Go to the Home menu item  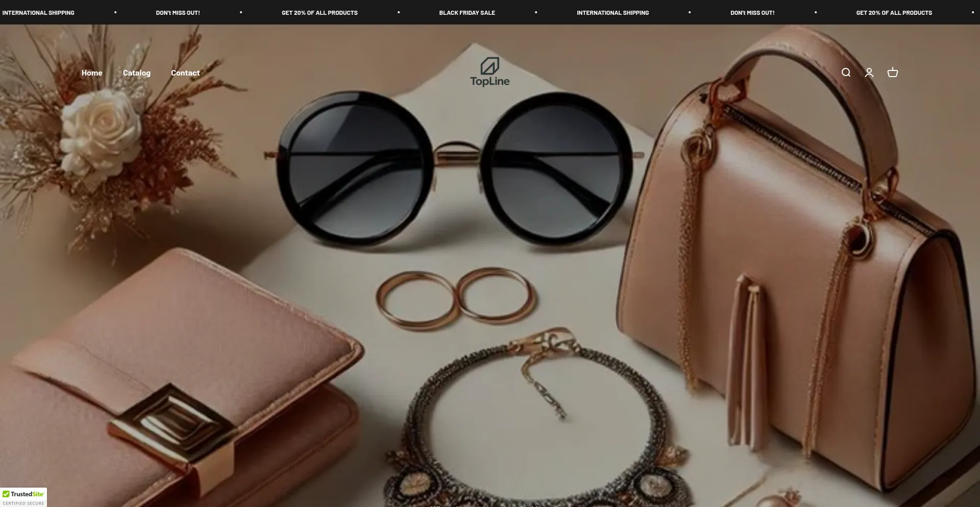tap(92, 73)
